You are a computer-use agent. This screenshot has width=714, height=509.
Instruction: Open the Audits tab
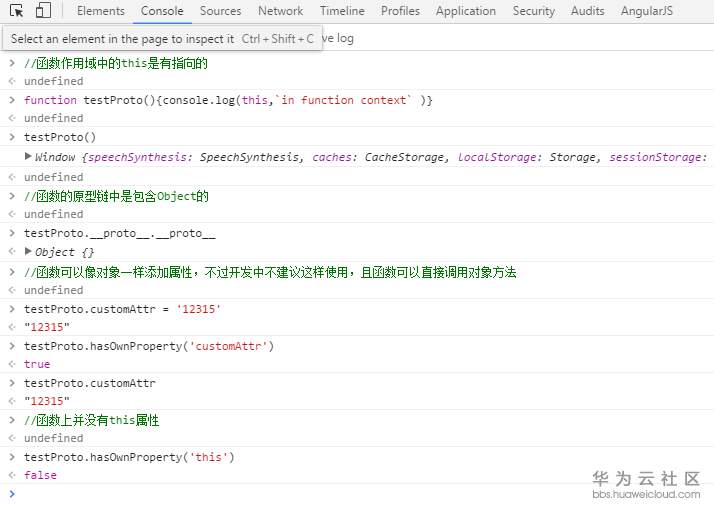click(588, 11)
